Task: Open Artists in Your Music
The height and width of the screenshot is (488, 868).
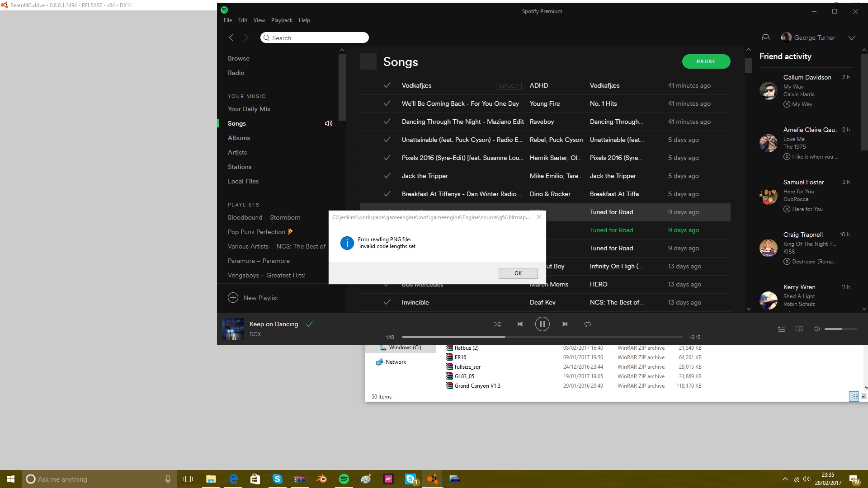Action: [237, 152]
